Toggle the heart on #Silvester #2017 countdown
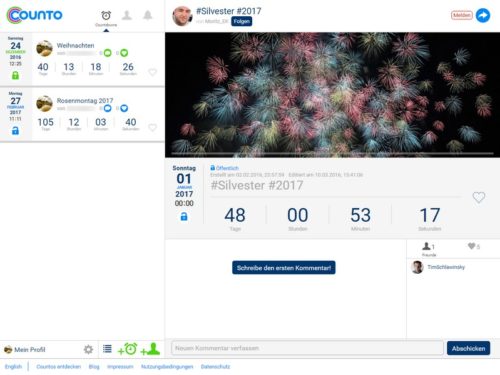This screenshot has height=375, width=500. click(479, 197)
